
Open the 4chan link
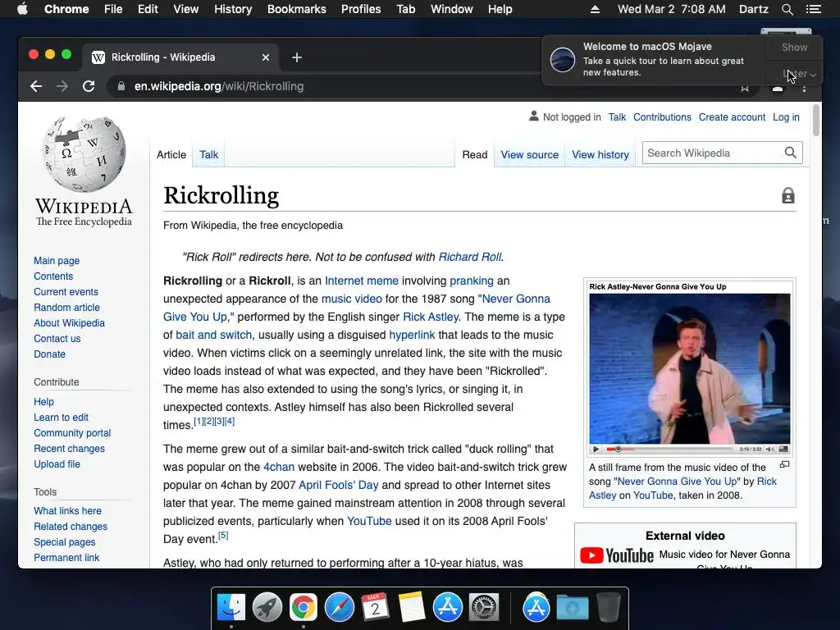(279, 467)
